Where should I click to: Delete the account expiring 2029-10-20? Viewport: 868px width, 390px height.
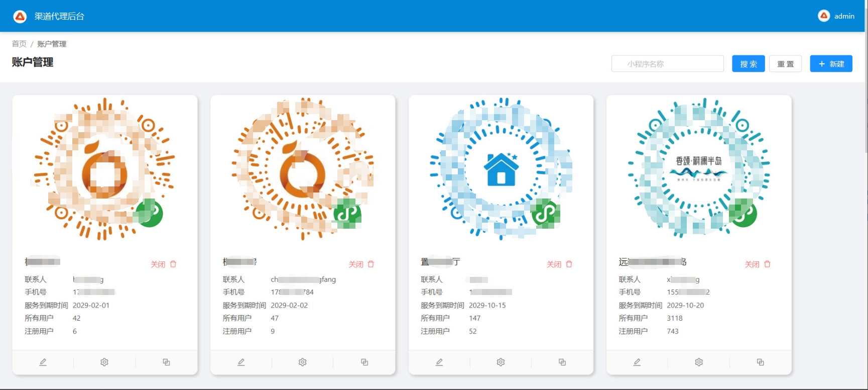click(x=767, y=264)
